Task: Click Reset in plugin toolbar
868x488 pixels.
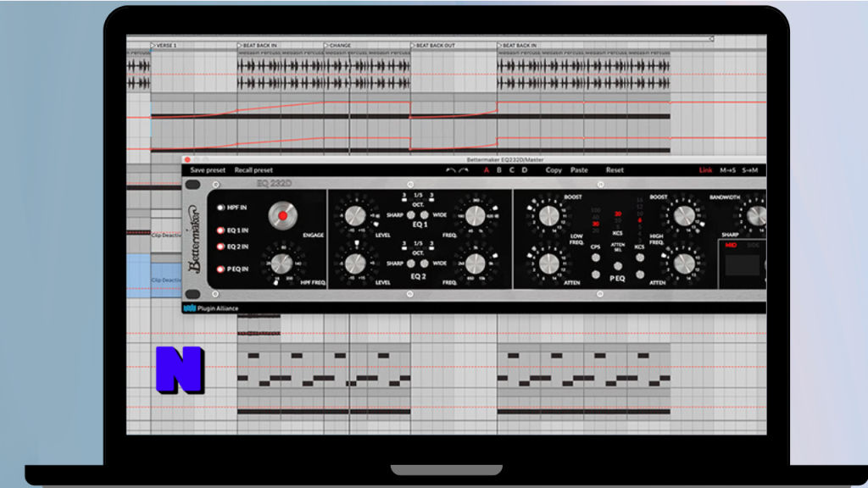Action: coord(615,170)
